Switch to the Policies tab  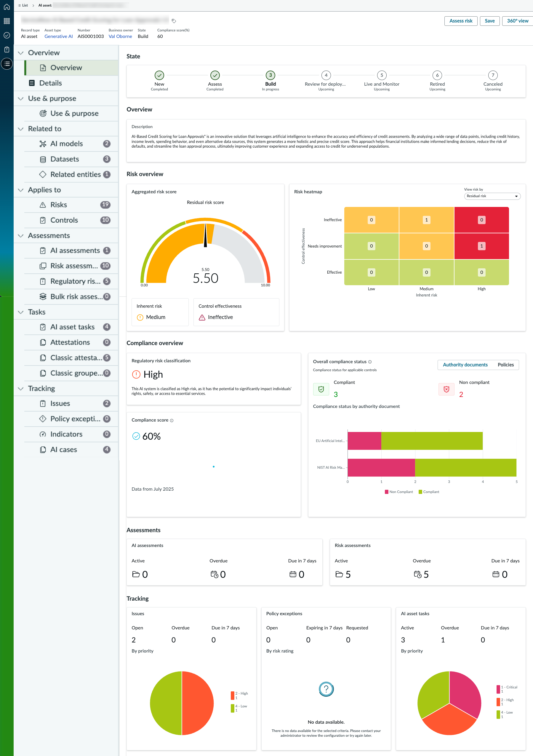[505, 365]
